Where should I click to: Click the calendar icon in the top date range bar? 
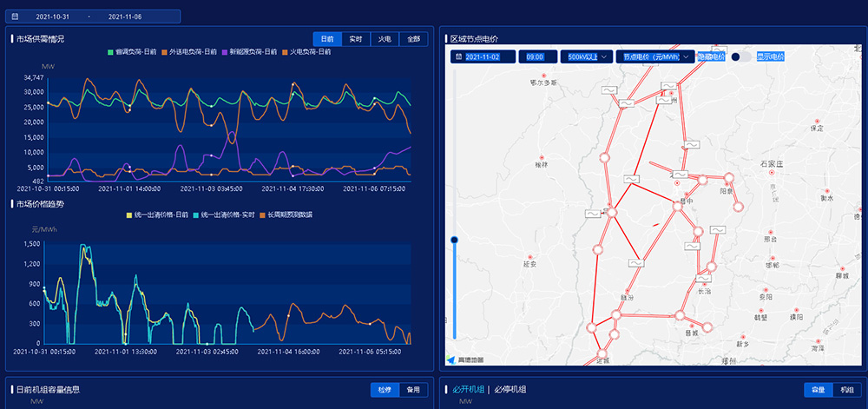(16, 16)
